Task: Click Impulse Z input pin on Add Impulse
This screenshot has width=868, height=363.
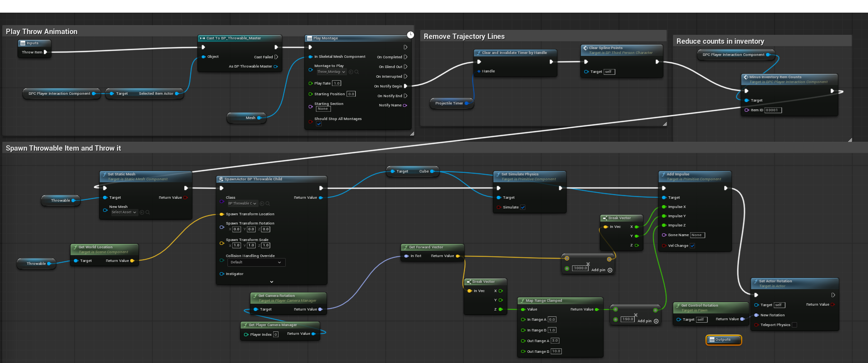Action: (664, 225)
